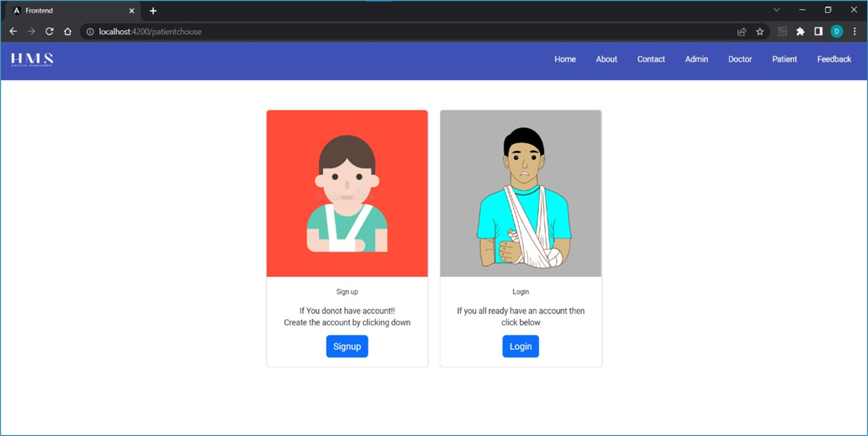Click the browser home icon
The image size is (868, 436).
[x=68, y=31]
